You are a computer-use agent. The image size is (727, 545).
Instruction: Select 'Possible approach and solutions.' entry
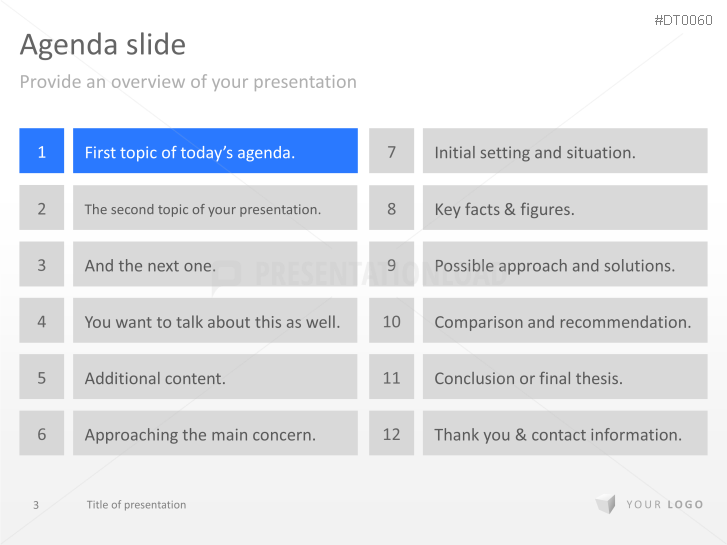tap(565, 265)
